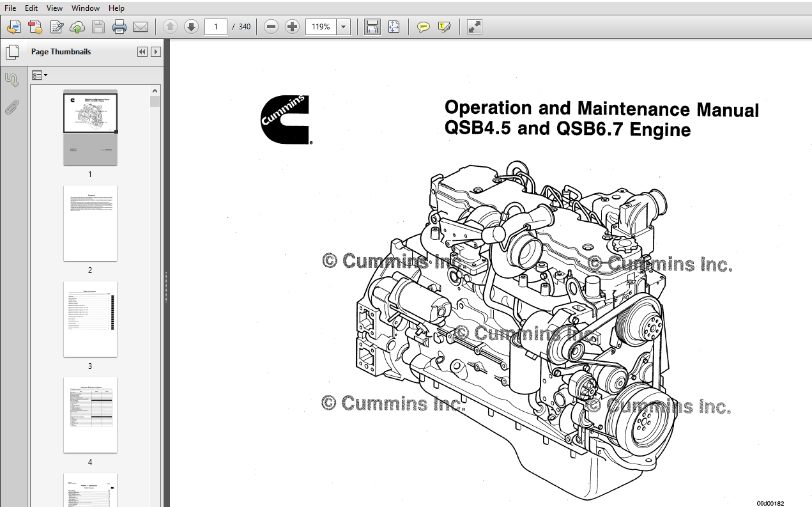Click the figure number 00d00182 text
This screenshot has width=812, height=507.
click(x=770, y=504)
